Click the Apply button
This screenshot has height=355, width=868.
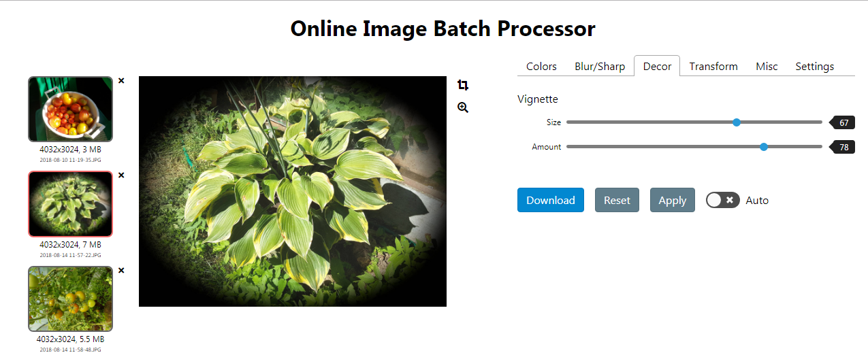673,200
